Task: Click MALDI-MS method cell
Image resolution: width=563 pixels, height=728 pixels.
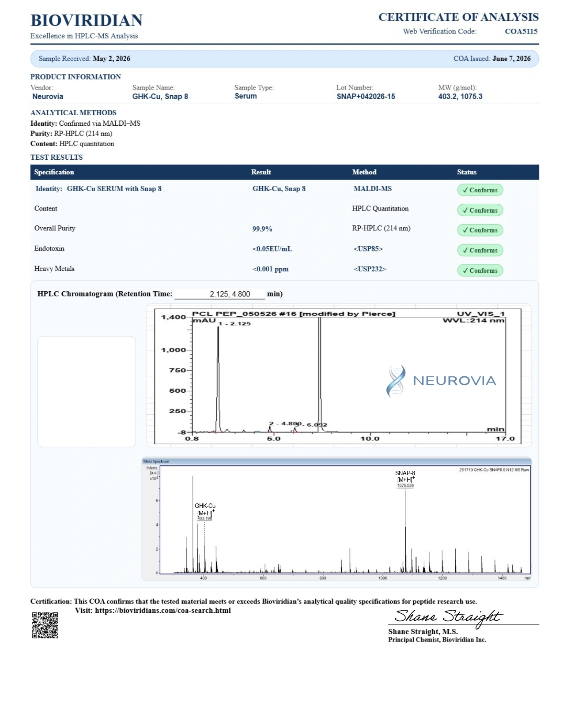Action: click(x=372, y=189)
